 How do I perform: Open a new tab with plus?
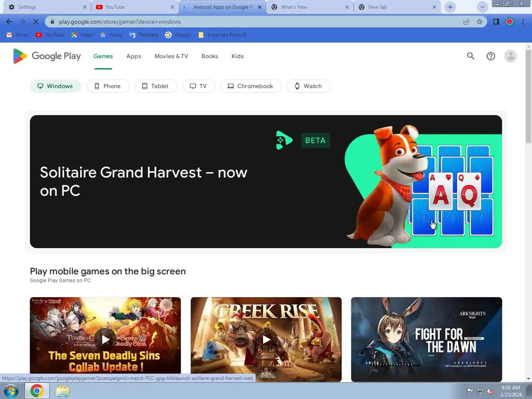[450, 7]
